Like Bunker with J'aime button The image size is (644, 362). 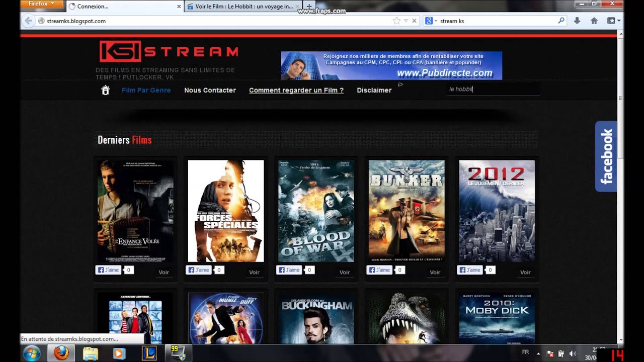379,270
